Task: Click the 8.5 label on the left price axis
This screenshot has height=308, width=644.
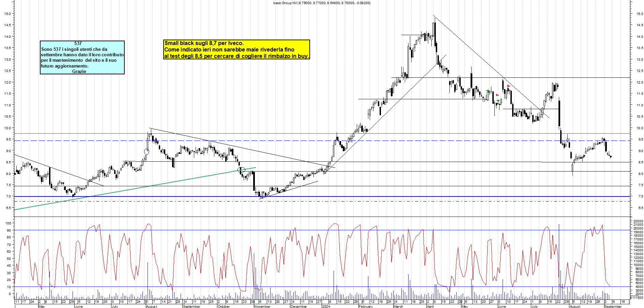Action: (8, 162)
